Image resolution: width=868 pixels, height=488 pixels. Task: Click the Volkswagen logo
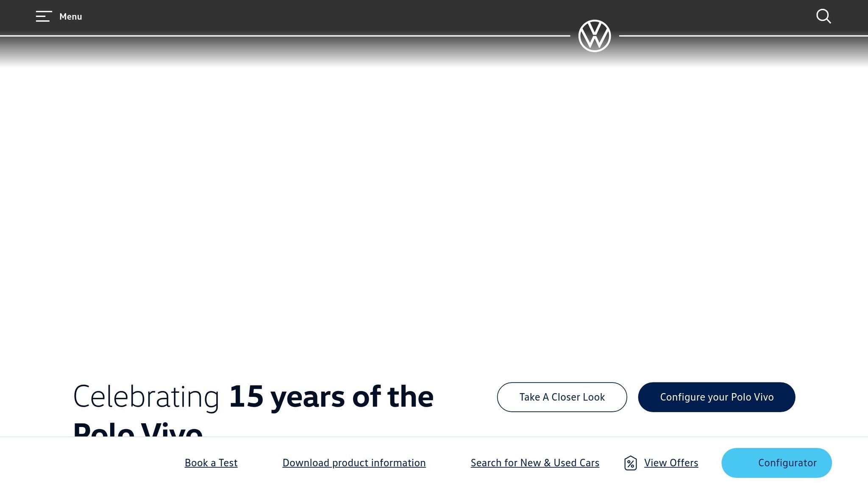(x=594, y=36)
